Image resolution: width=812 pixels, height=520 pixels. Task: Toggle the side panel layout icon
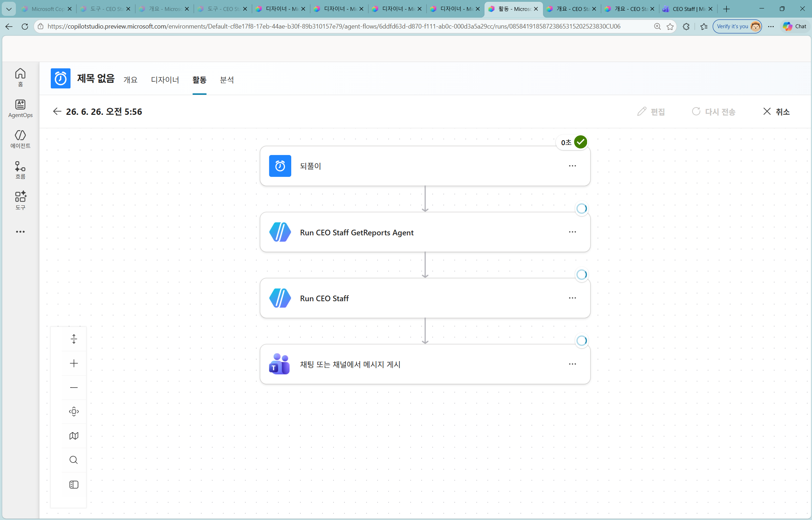tap(74, 485)
